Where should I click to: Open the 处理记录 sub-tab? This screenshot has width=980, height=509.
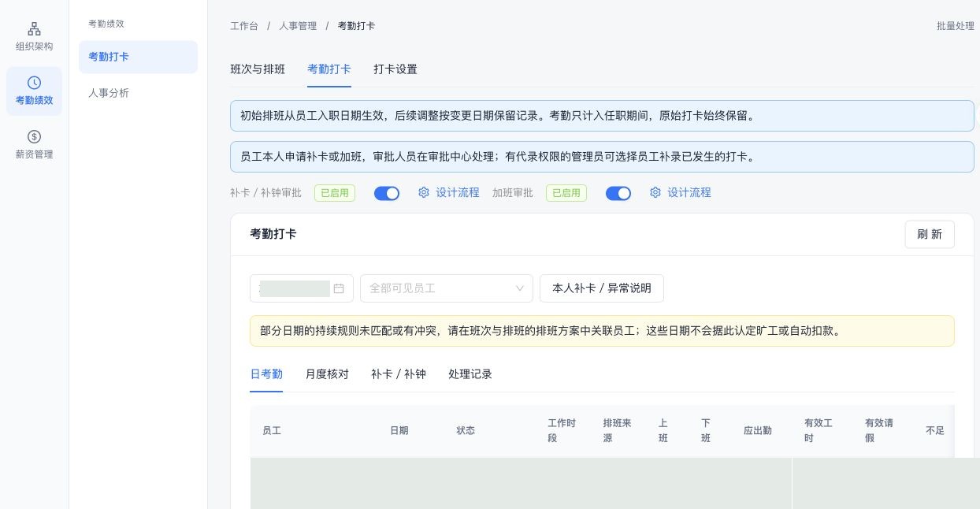click(470, 374)
